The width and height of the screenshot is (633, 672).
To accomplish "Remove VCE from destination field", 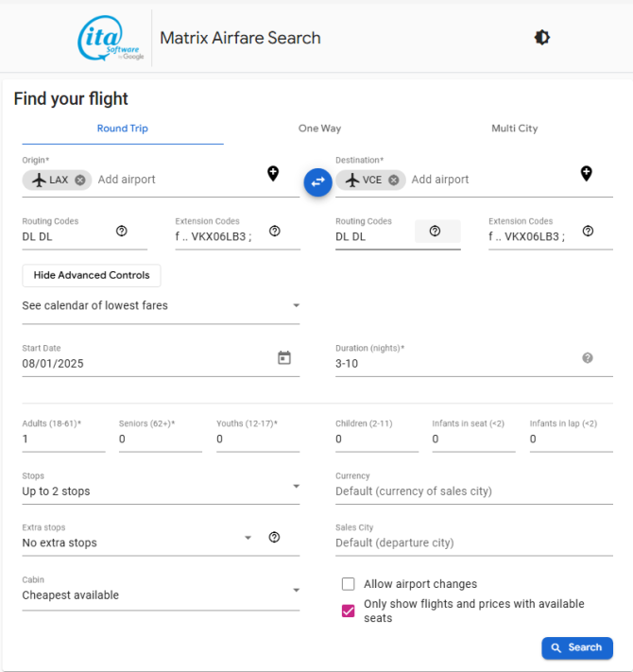I will (394, 180).
